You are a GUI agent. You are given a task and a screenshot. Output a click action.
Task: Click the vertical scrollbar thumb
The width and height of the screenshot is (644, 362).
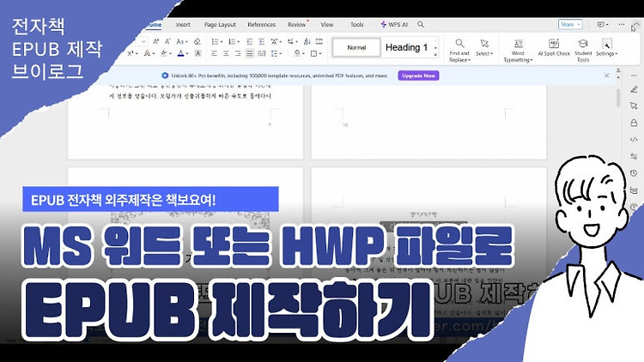(x=618, y=98)
